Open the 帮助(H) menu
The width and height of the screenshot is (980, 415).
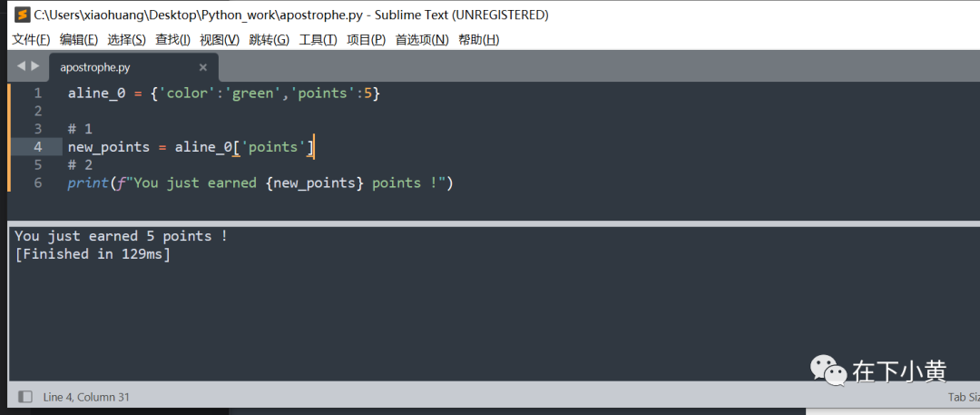pos(479,40)
